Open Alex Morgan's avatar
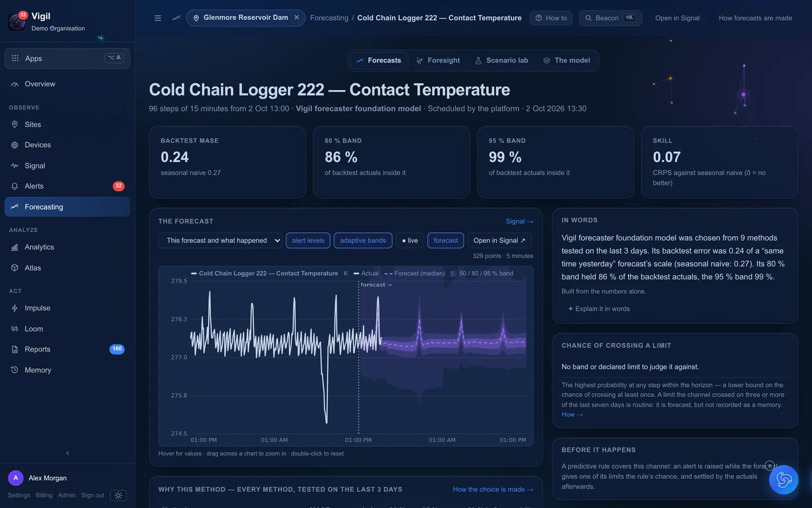This screenshot has width=812, height=508. 16,478
